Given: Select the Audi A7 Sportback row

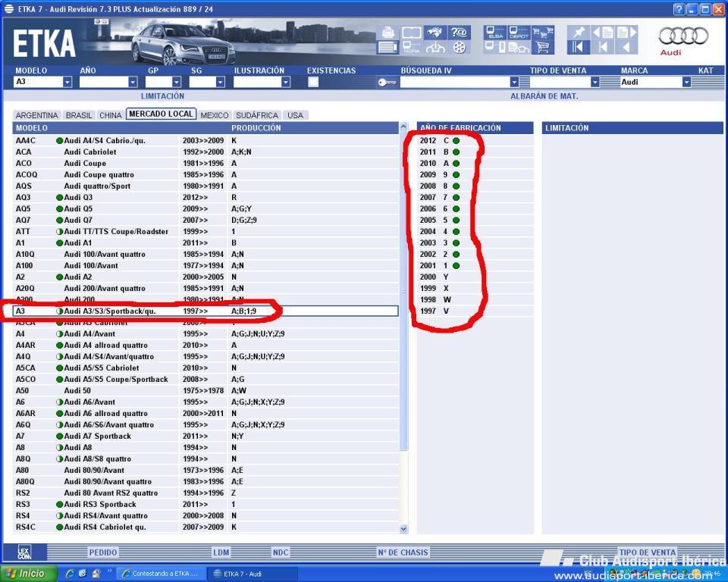Looking at the screenshot, I should pyautogui.click(x=206, y=436).
